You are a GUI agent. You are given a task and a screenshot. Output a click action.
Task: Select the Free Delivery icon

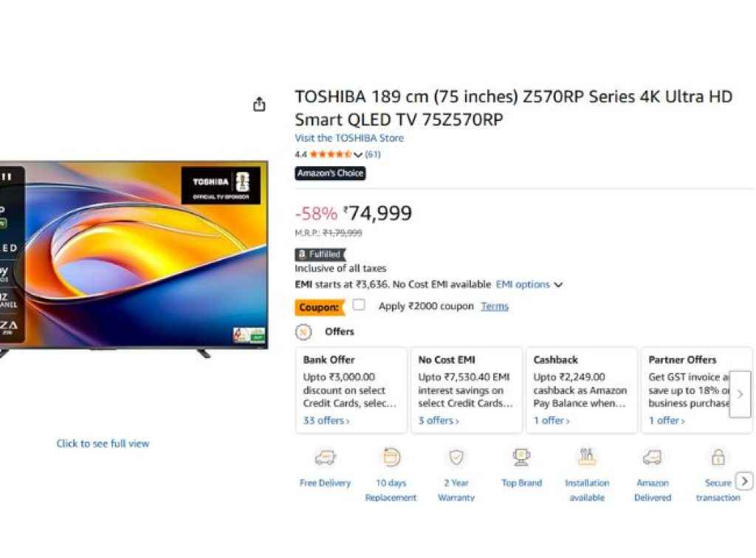325,459
